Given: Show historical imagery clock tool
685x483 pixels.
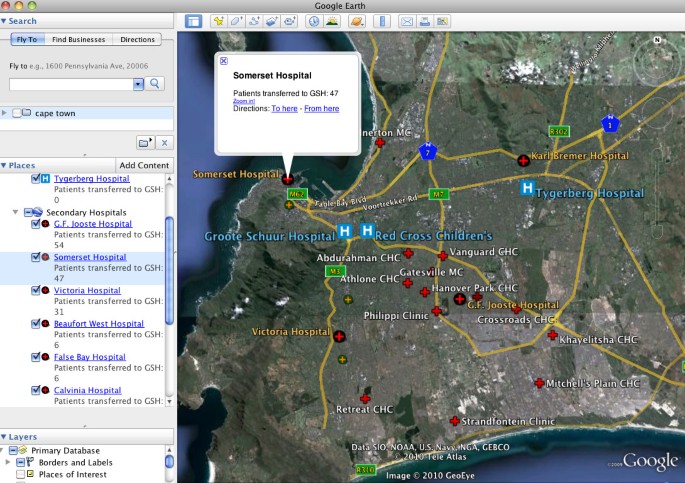Looking at the screenshot, I should 314,21.
